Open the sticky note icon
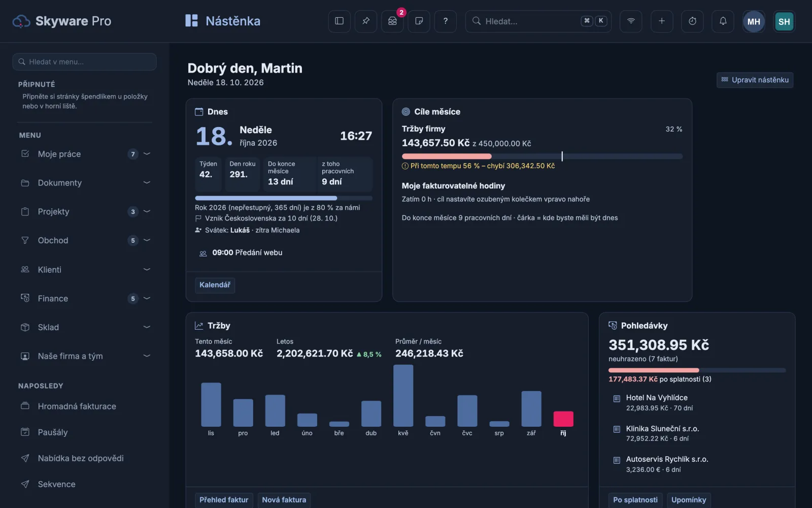 pos(419,21)
